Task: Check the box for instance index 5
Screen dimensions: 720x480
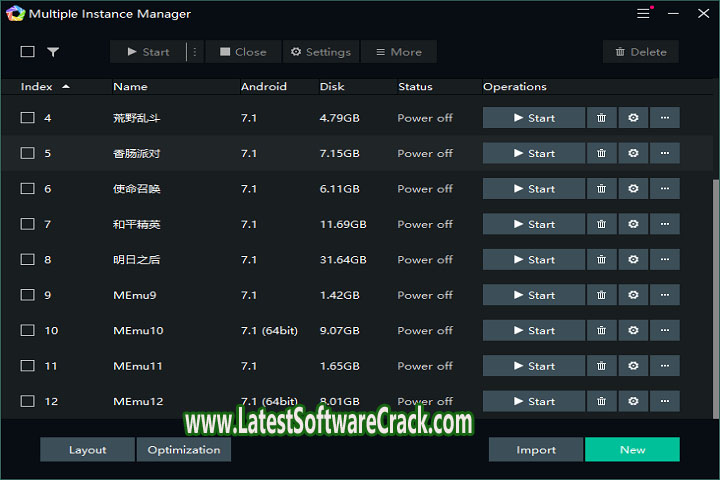Action: pyautogui.click(x=28, y=153)
